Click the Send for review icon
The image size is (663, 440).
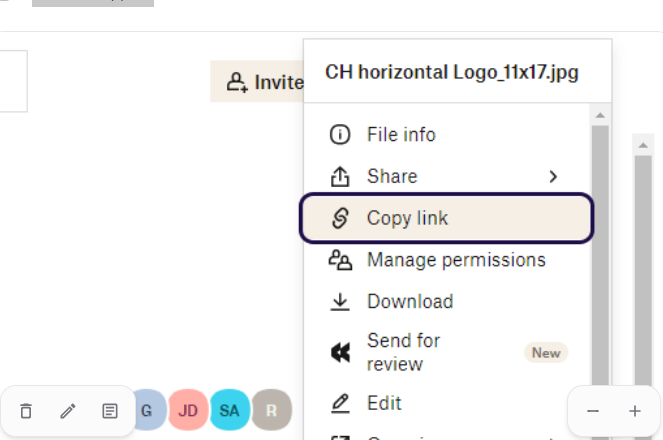pyautogui.click(x=340, y=353)
